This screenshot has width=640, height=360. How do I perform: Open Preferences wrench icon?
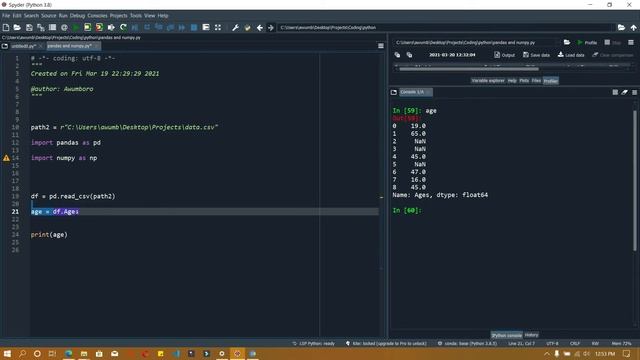[236, 27]
